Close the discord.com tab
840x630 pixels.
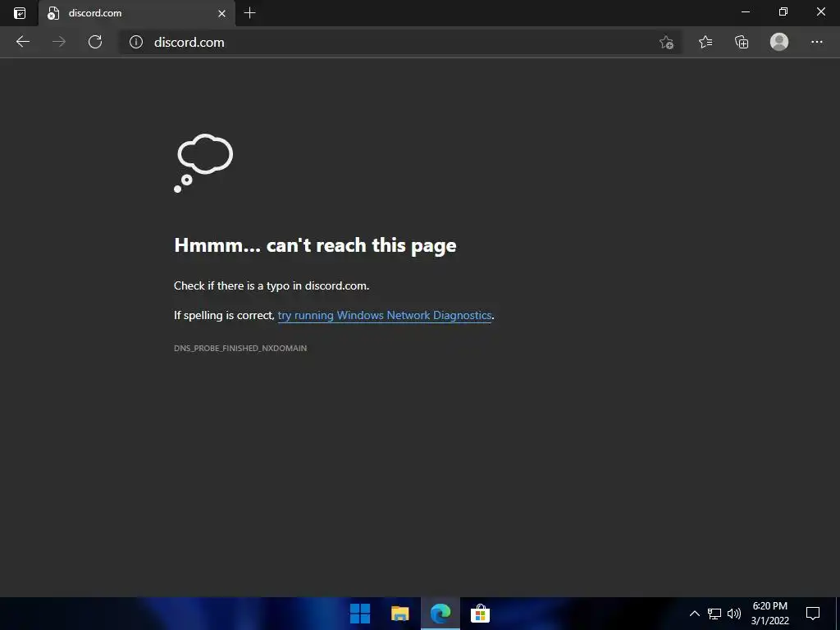(x=221, y=13)
